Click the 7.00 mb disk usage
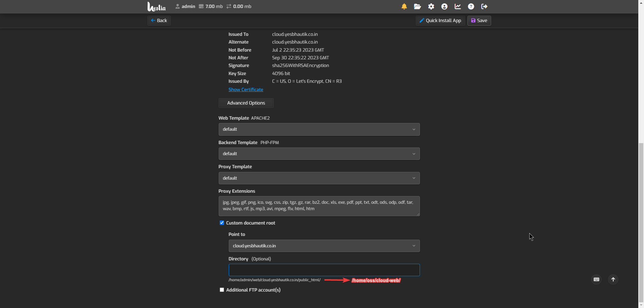This screenshot has width=644, height=308. pos(211,6)
